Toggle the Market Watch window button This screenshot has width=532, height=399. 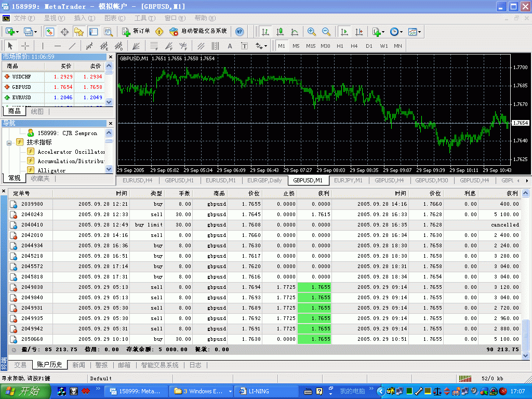[50, 32]
